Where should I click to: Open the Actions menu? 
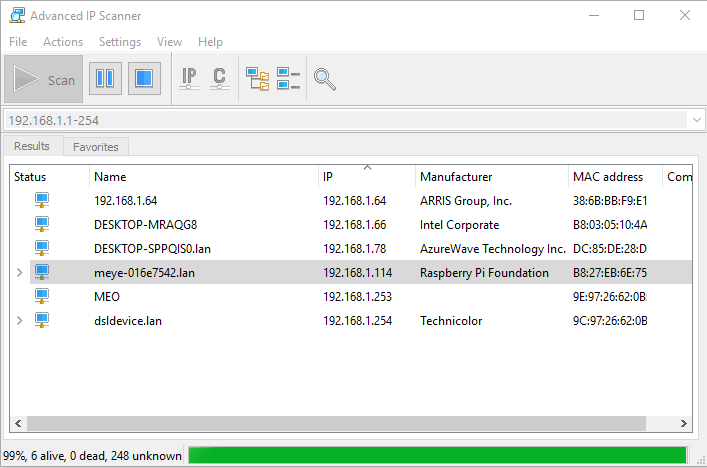63,42
